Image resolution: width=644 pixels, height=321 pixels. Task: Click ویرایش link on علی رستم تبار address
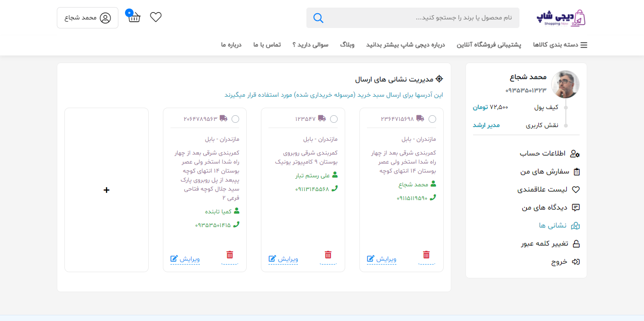[283, 259]
